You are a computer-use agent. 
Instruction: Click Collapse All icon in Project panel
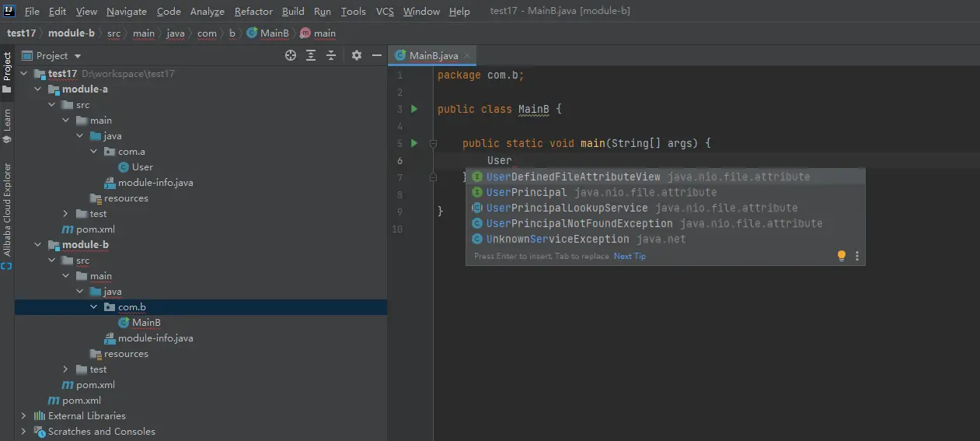click(x=331, y=55)
